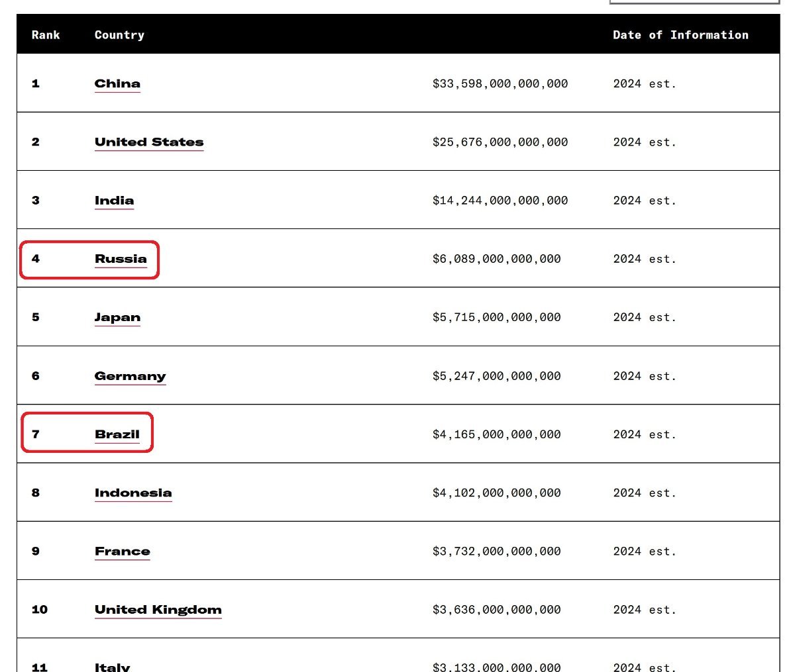Click Russia's $6,089,000,000,000 figure

pyautogui.click(x=496, y=259)
